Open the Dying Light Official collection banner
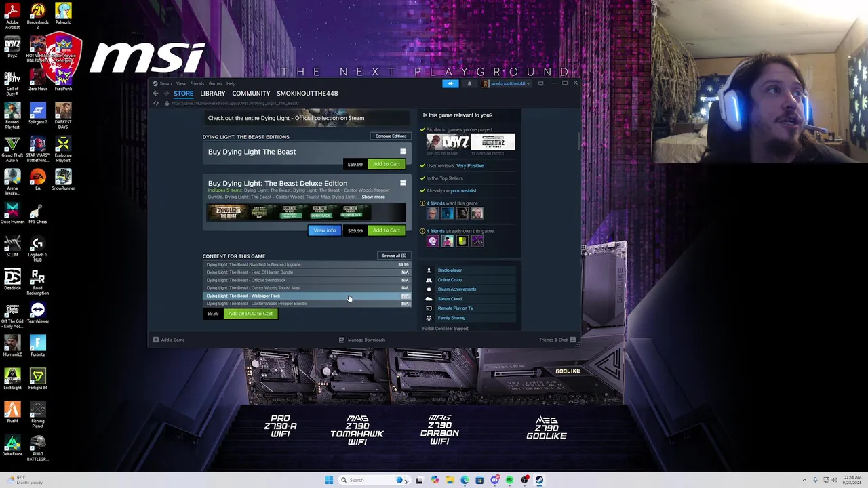The width and height of the screenshot is (868, 488). pyautogui.click(x=307, y=118)
